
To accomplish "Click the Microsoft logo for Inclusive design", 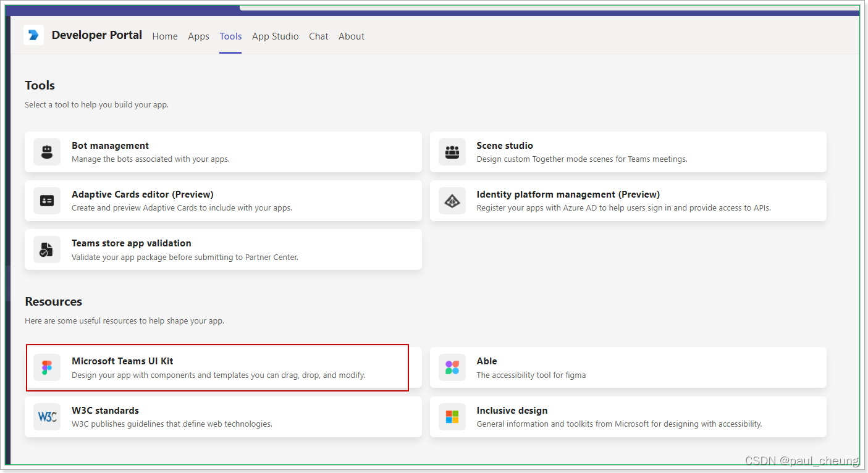I will click(x=452, y=417).
